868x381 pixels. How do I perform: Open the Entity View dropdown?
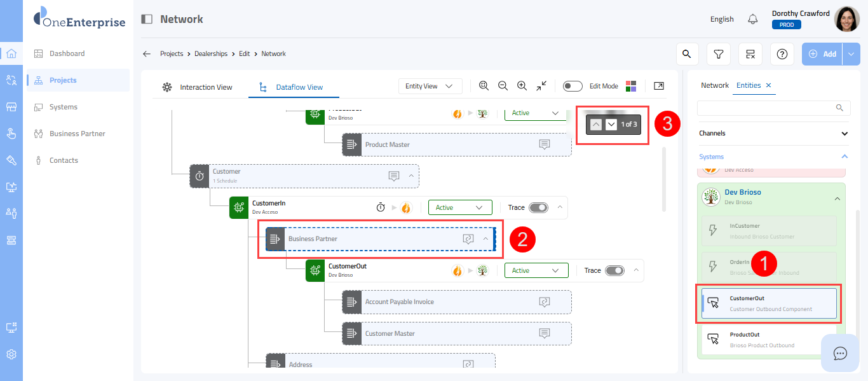[430, 86]
